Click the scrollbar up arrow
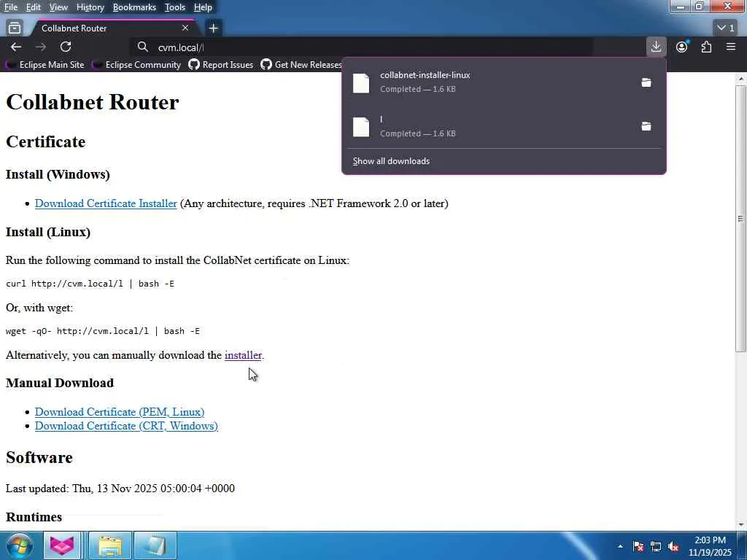The image size is (747, 560). [x=740, y=79]
